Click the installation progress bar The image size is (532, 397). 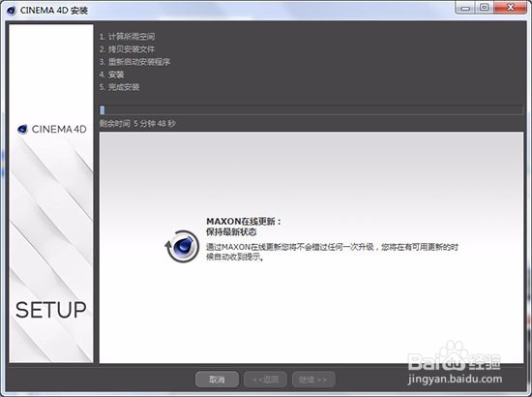point(311,110)
